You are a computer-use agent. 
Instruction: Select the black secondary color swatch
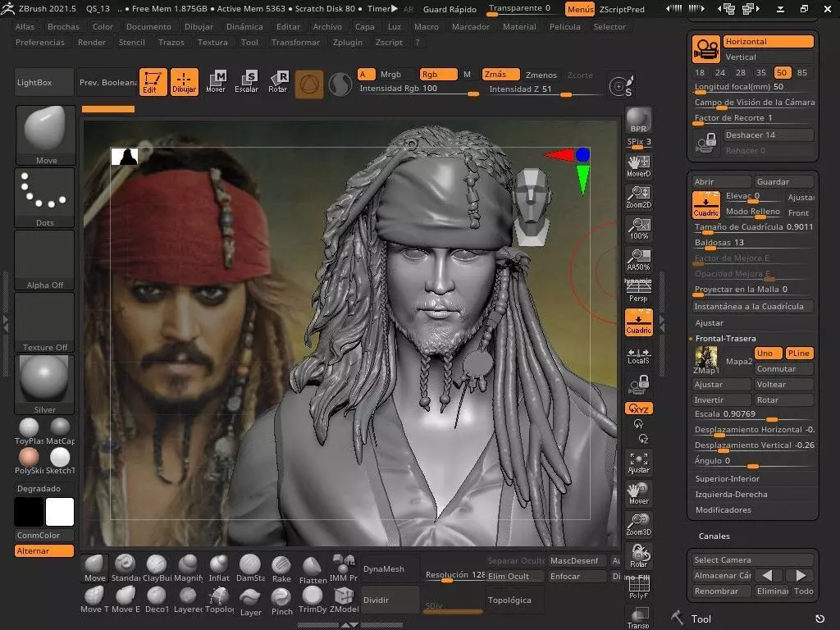click(29, 512)
